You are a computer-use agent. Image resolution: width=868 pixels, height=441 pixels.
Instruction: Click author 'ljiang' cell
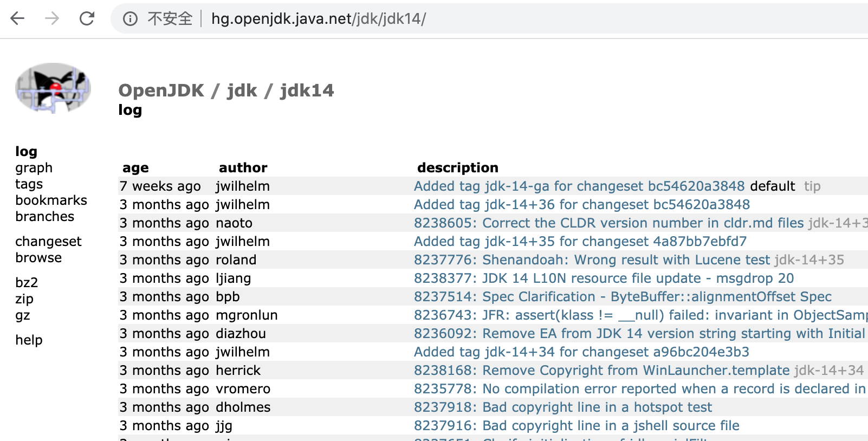pyautogui.click(x=234, y=278)
